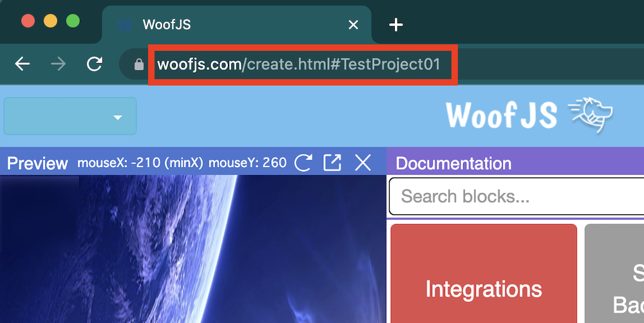Click the lock icon in the address bar
This screenshot has height=323, width=644.
tap(139, 64)
